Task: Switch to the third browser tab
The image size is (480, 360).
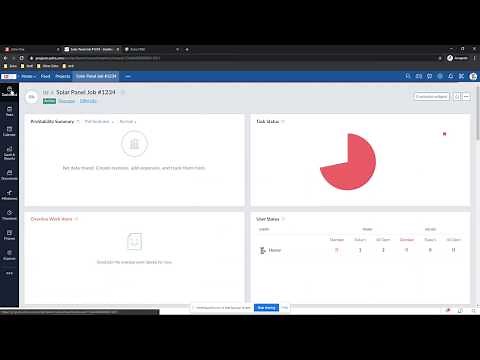Action: [x=152, y=49]
